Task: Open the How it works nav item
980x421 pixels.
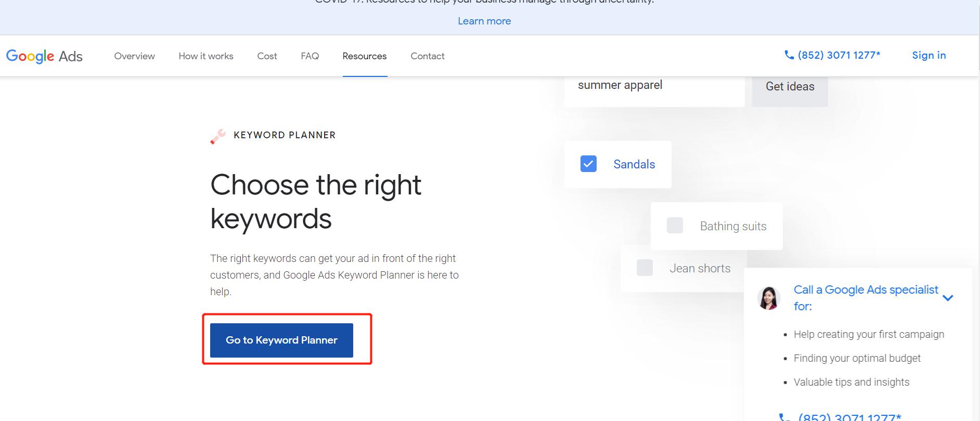Action: (x=206, y=56)
